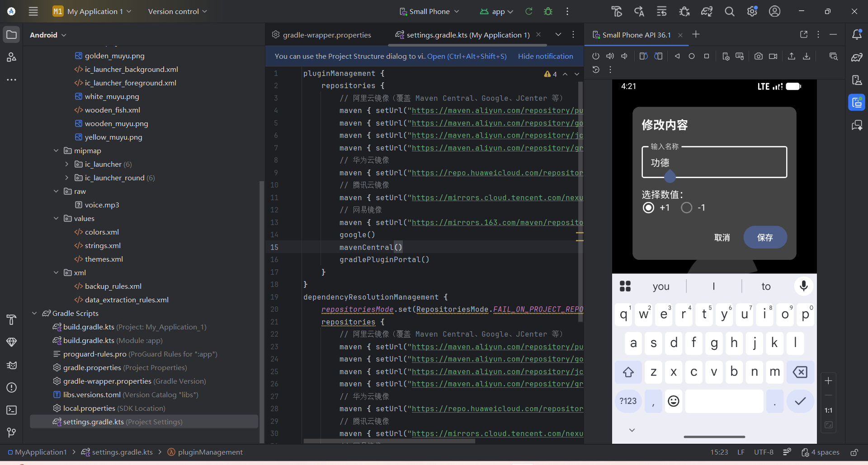Click the Search Everywhere magnifier icon
Image resolution: width=868 pixels, height=465 pixels.
tap(729, 11)
